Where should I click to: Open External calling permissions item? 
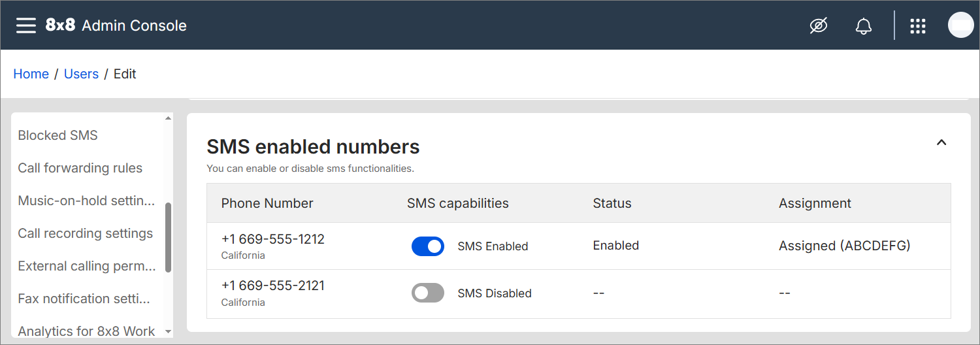(86, 266)
